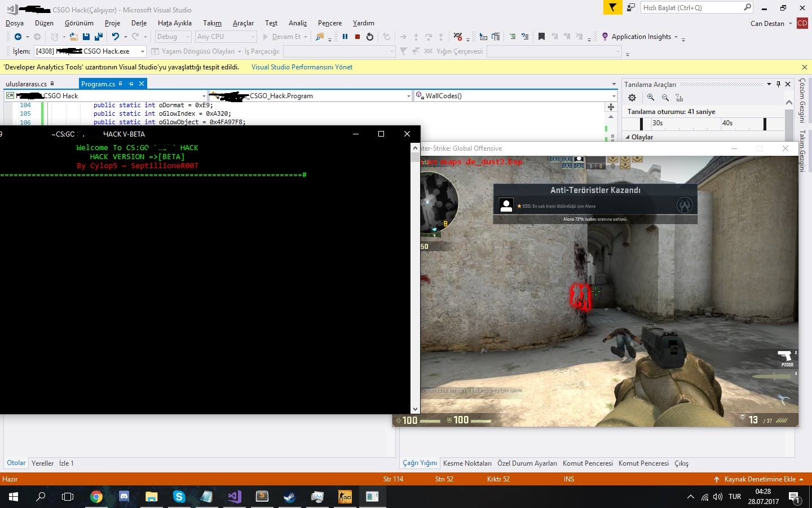
Task: Open the İşlem process dropdown
Action: [x=90, y=51]
